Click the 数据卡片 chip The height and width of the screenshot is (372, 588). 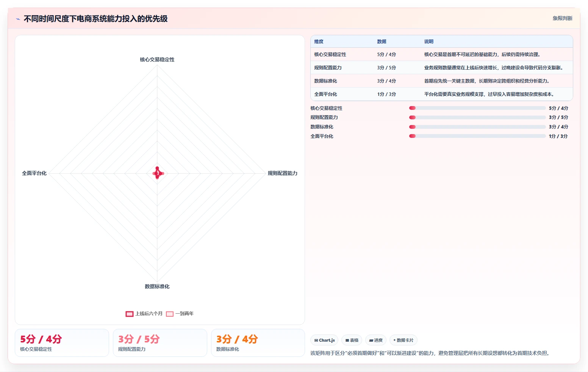pos(403,340)
